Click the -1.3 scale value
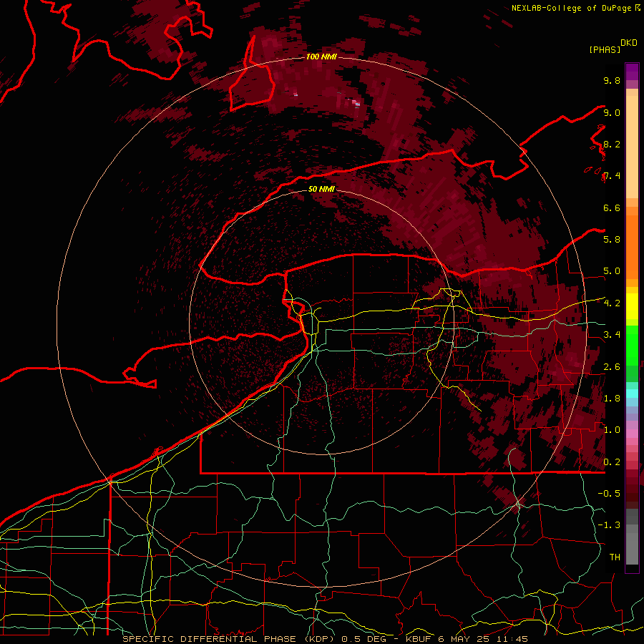 coord(609,525)
